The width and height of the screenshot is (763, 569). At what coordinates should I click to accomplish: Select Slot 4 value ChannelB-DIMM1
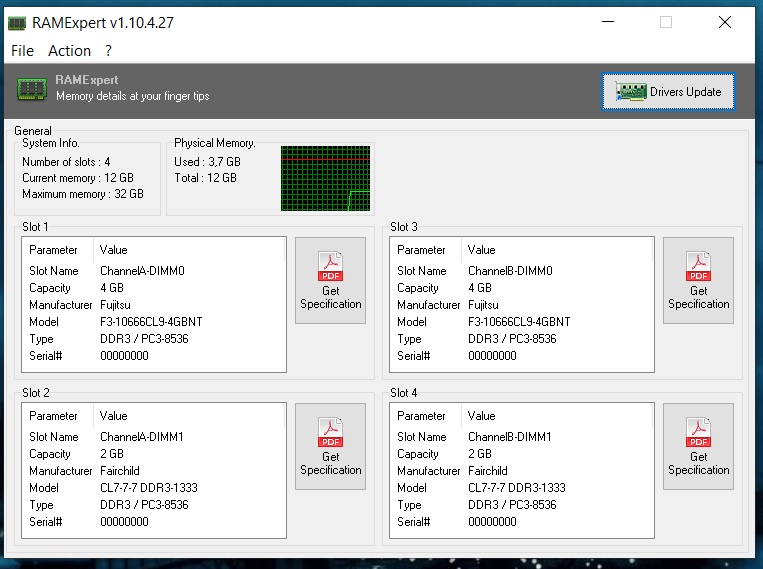tap(509, 437)
